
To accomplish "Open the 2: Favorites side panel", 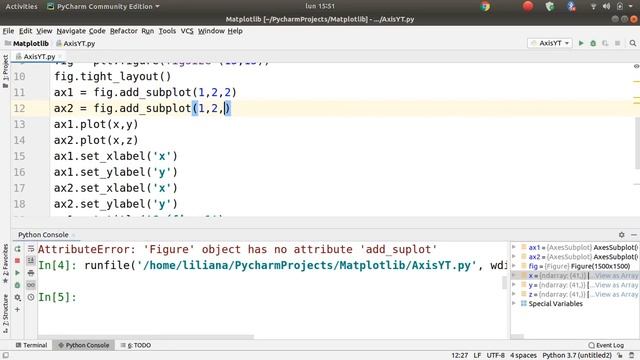I will point(5,263).
